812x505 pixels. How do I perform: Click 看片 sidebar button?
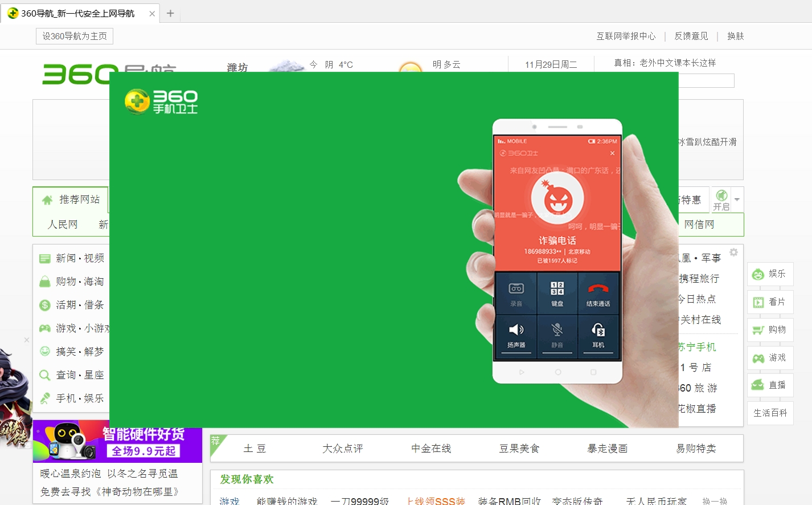point(770,302)
